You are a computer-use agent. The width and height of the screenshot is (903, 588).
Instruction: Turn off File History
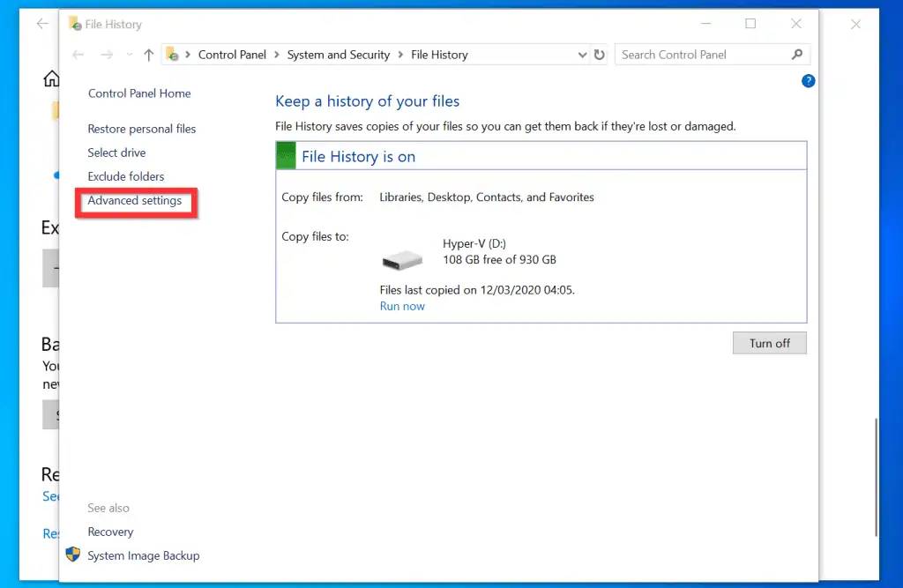(769, 343)
